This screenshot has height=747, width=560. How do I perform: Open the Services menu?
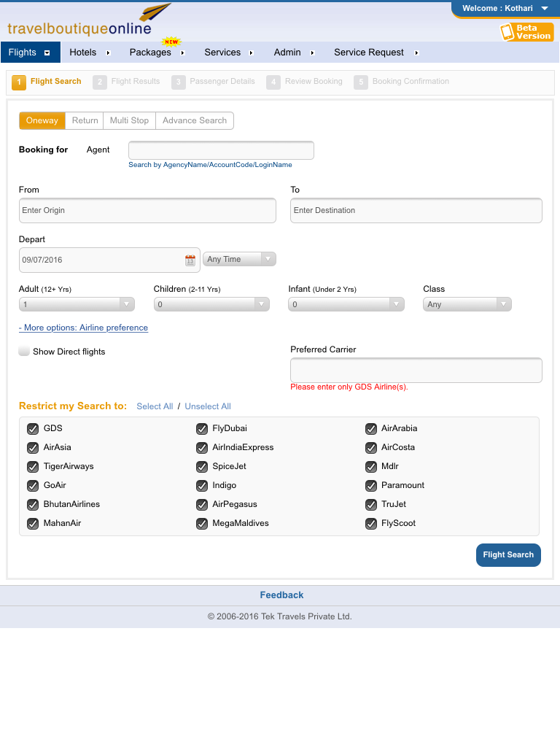(x=228, y=53)
